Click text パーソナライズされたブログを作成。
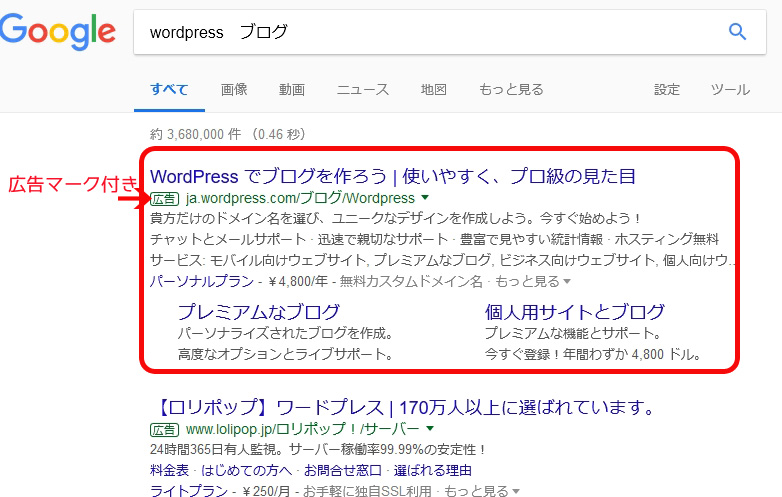782x497 pixels. [286, 333]
